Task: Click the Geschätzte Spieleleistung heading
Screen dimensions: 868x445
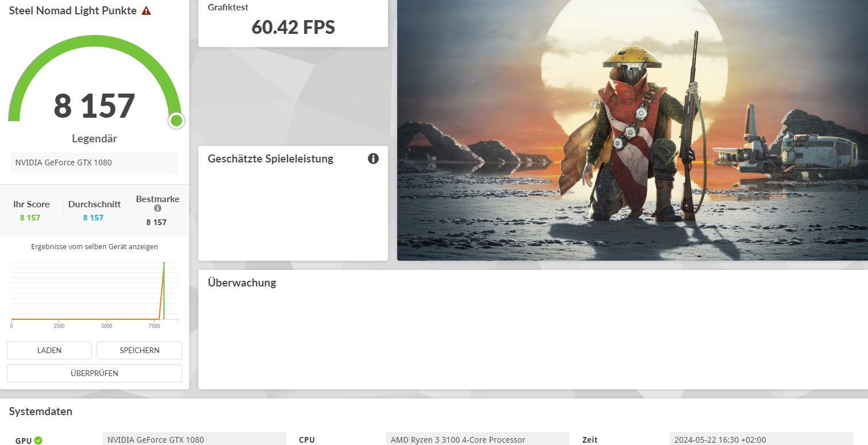Action: [270, 159]
